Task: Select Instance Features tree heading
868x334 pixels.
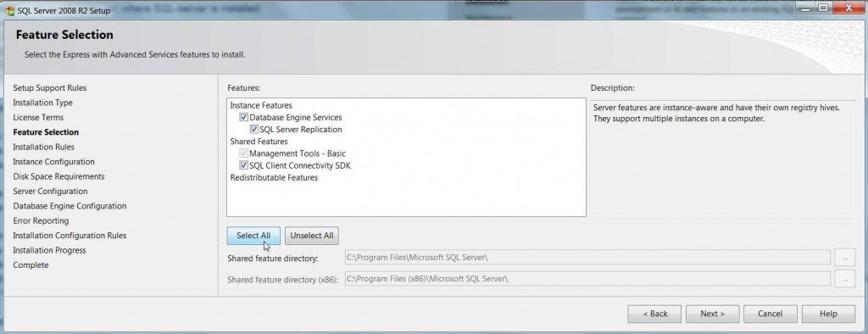Action: tap(261, 105)
